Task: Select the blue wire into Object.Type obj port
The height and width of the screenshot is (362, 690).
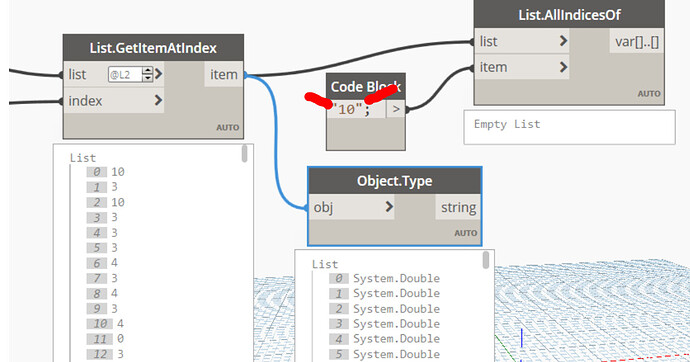Action: coord(277,141)
